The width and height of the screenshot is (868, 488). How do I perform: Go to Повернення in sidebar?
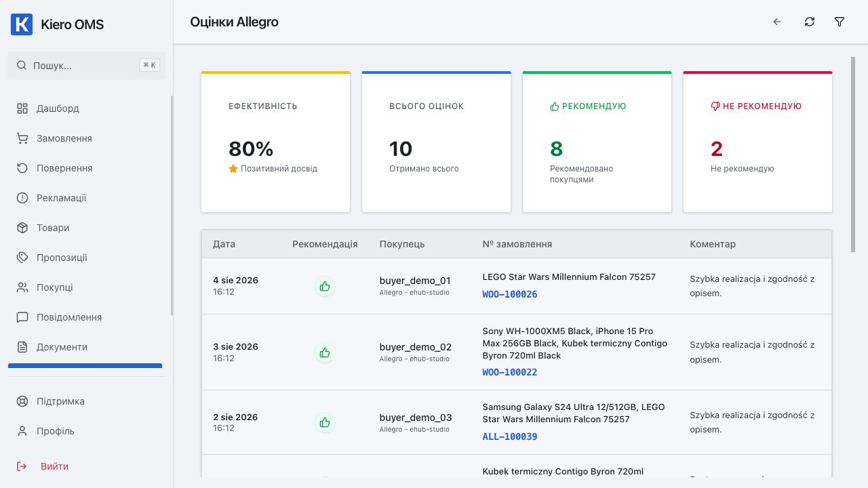point(87,168)
